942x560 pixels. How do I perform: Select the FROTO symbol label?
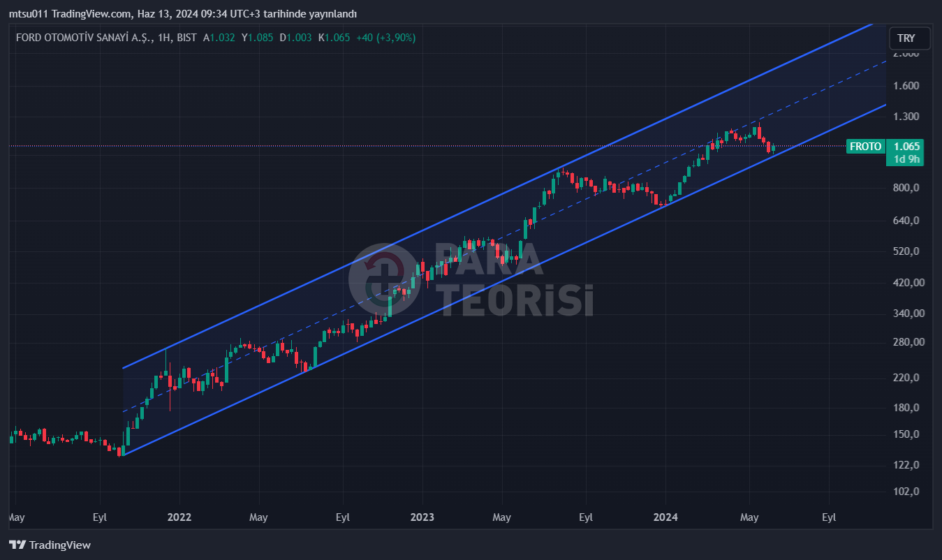coord(865,147)
